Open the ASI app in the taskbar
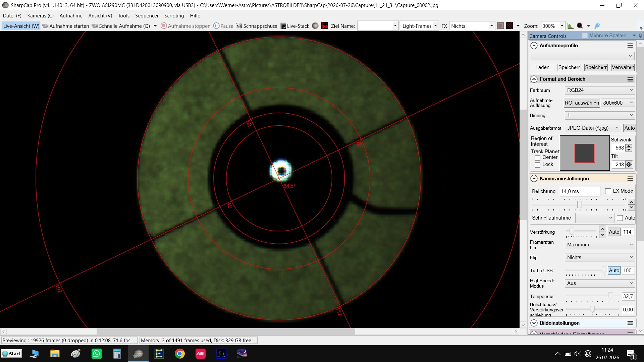This screenshot has height=362, width=644. click(x=201, y=354)
